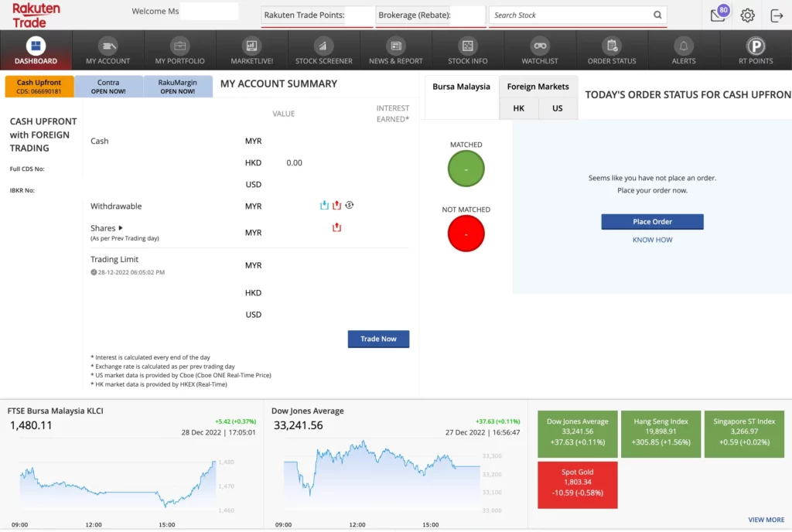The image size is (792, 532).
Task: Expand the Shares disclosure arrow
Action: (x=121, y=228)
